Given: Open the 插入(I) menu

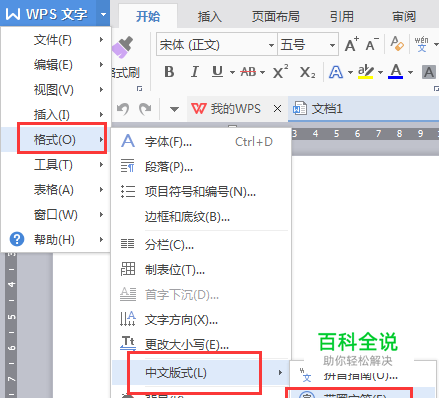Looking at the screenshot, I should (x=56, y=115).
